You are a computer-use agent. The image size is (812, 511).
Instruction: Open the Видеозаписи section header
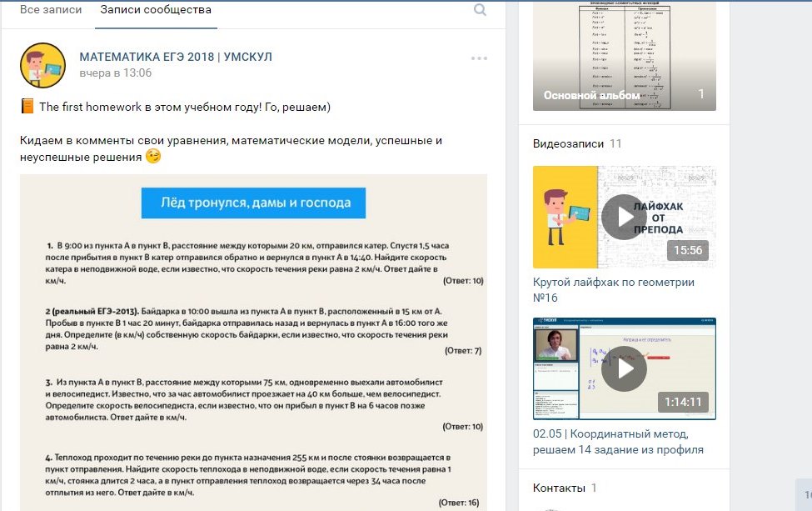568,143
